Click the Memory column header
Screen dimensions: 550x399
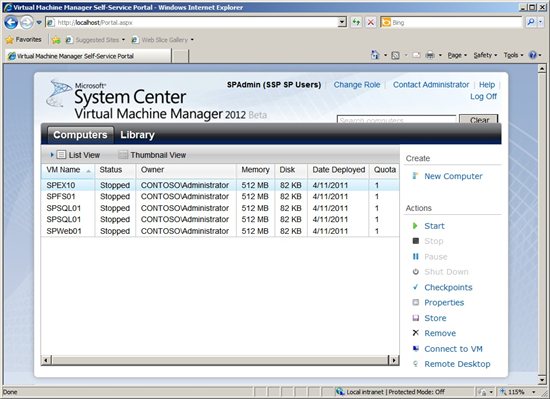pyautogui.click(x=256, y=170)
